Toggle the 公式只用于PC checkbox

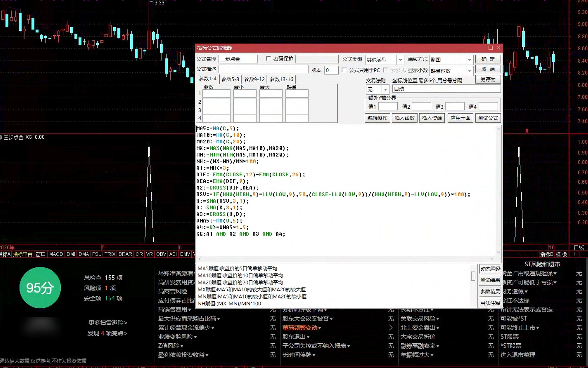click(x=344, y=70)
